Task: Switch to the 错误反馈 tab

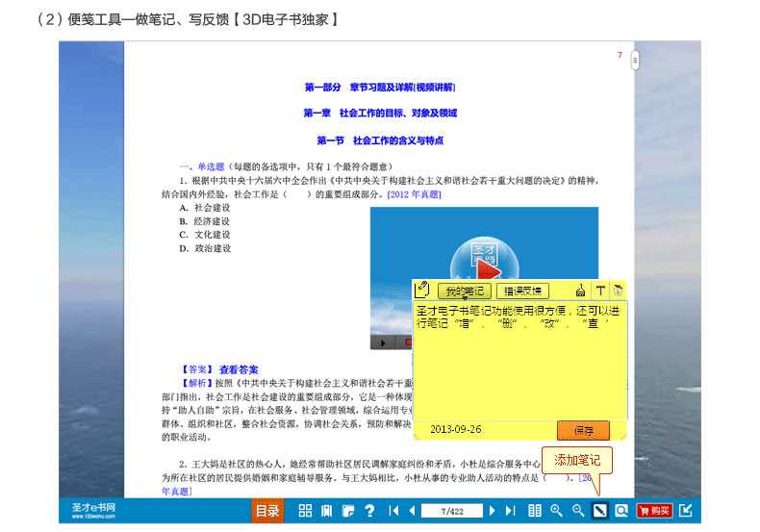Action: pos(523,291)
